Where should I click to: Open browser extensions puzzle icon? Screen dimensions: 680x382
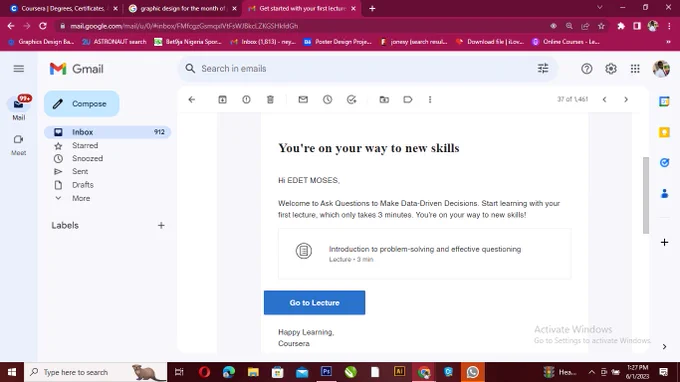(x=621, y=26)
